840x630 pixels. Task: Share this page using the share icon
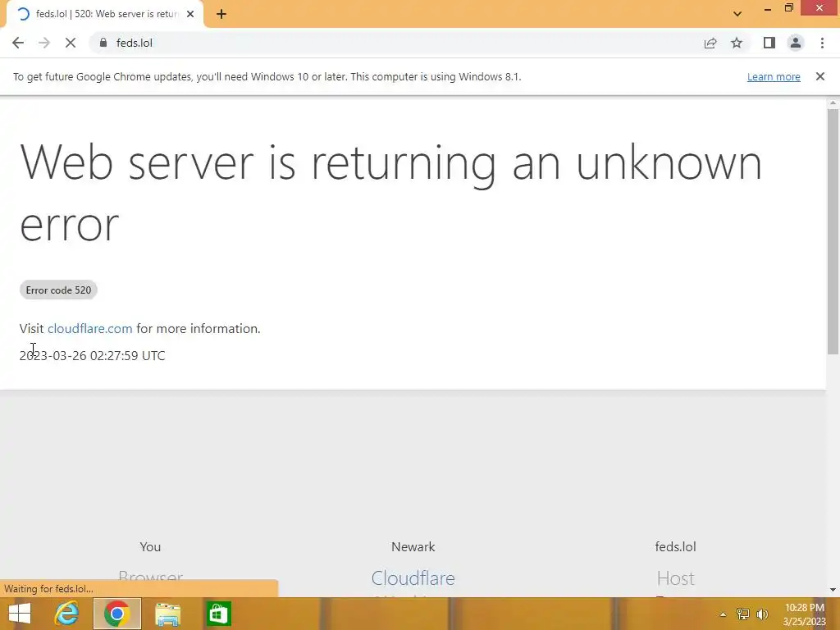coord(710,43)
